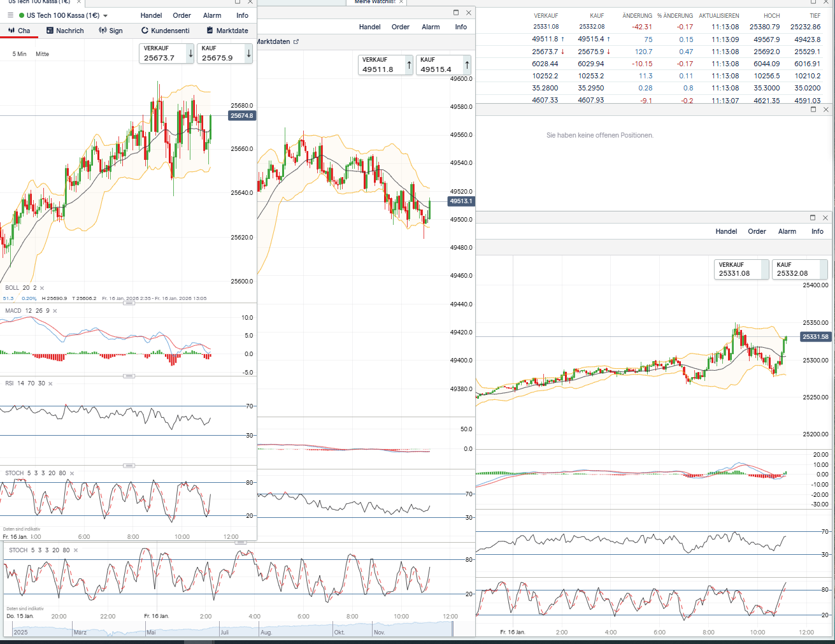The width and height of the screenshot is (835, 644).
Task: Switch to the Nachrich news tab
Action: coord(65,31)
